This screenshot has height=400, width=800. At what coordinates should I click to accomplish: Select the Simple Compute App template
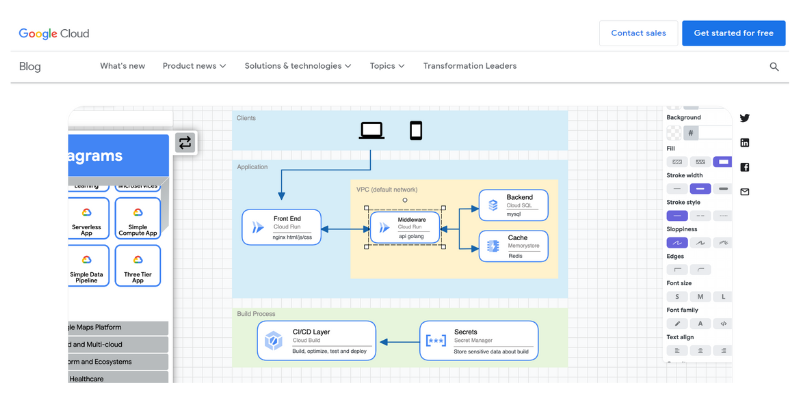click(138, 218)
